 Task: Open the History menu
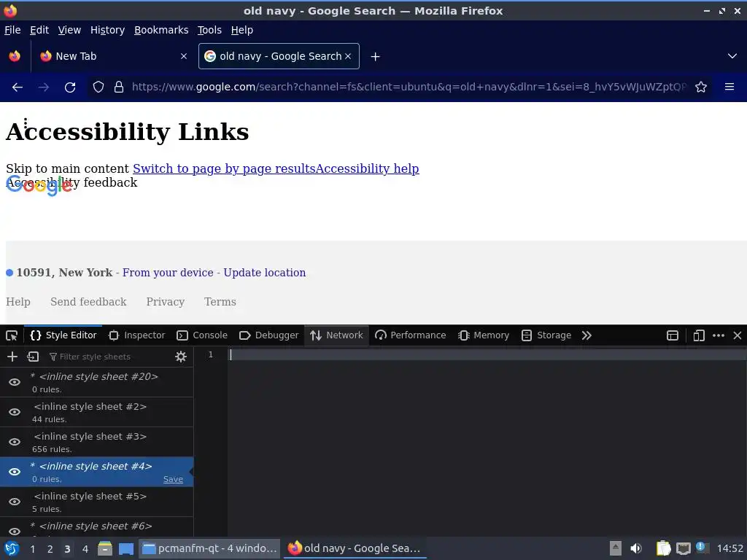pos(108,30)
